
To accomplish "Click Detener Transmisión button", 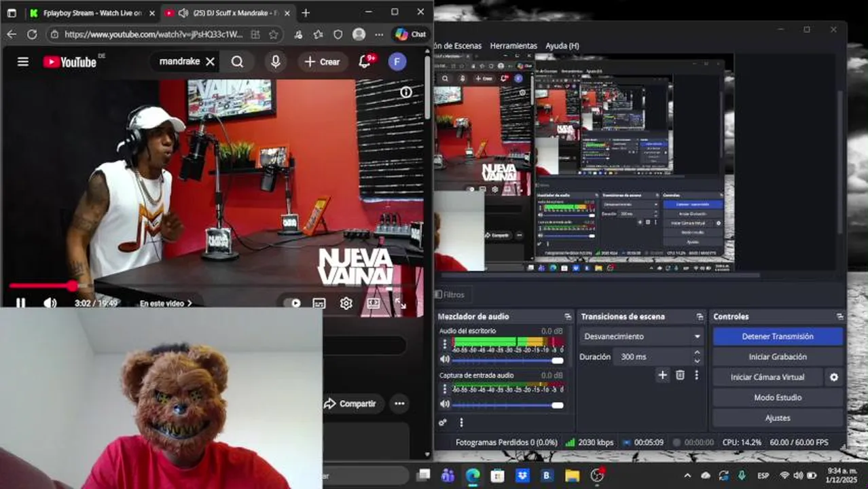I will click(x=778, y=336).
